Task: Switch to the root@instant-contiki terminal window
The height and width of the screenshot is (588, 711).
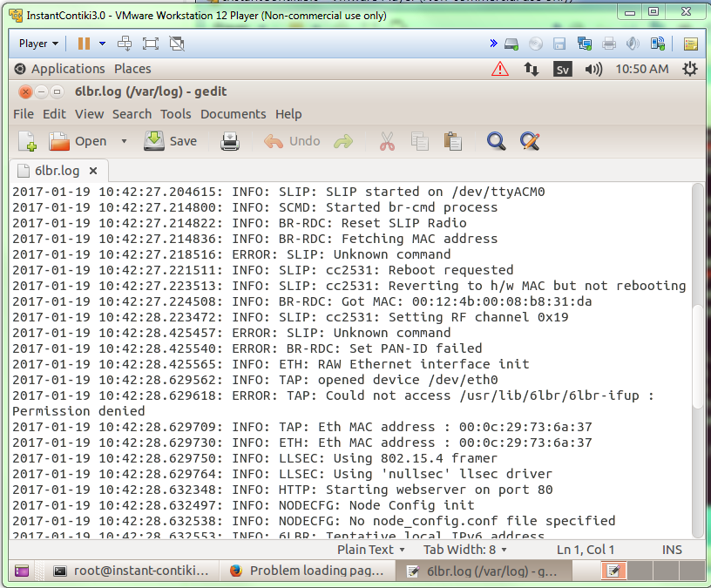Action: (132, 571)
